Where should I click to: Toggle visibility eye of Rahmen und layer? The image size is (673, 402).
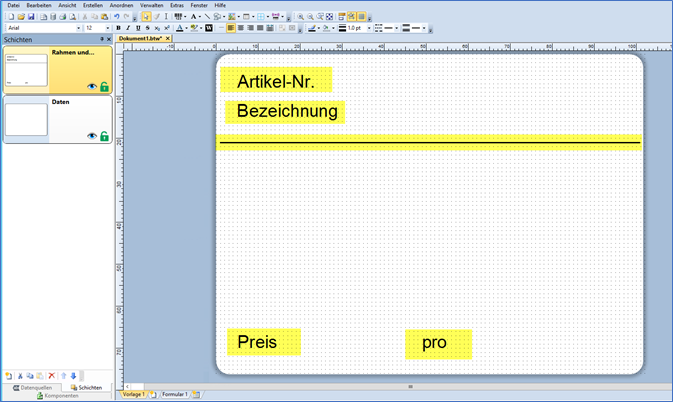(92, 87)
